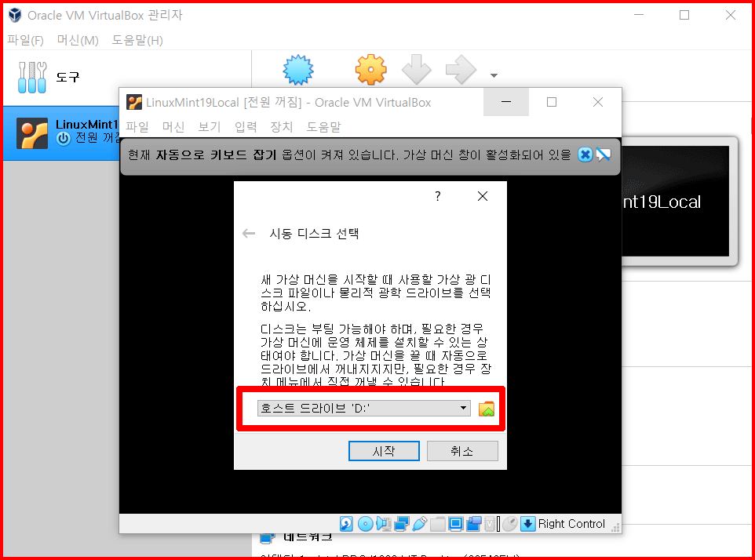755x560 pixels.
Task: Click the shared folders status bar icon
Action: click(438, 523)
